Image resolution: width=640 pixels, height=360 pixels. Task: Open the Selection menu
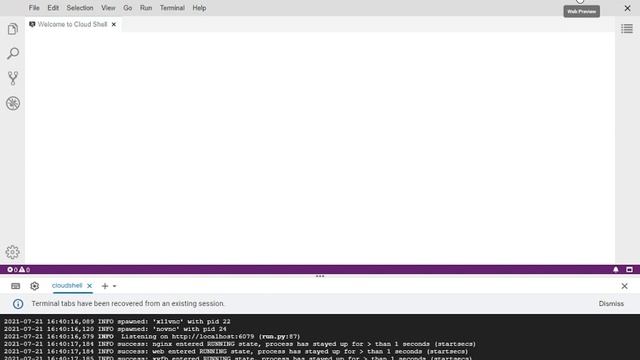[x=80, y=8]
